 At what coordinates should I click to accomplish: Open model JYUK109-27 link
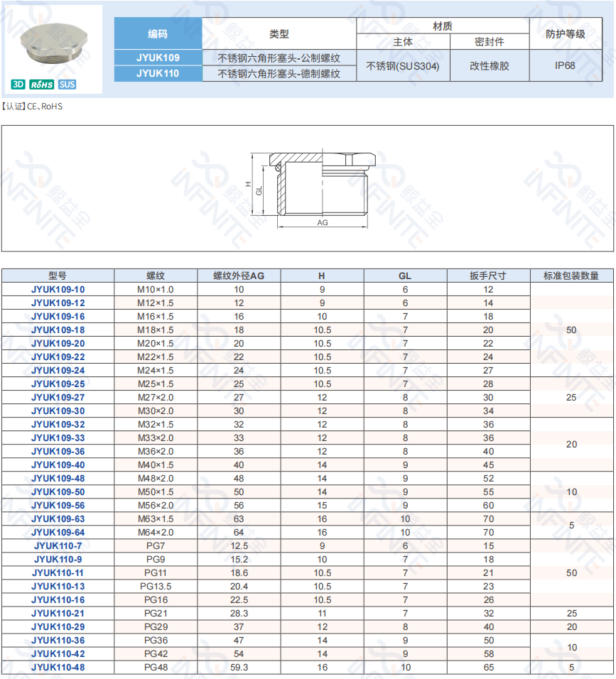click(58, 397)
